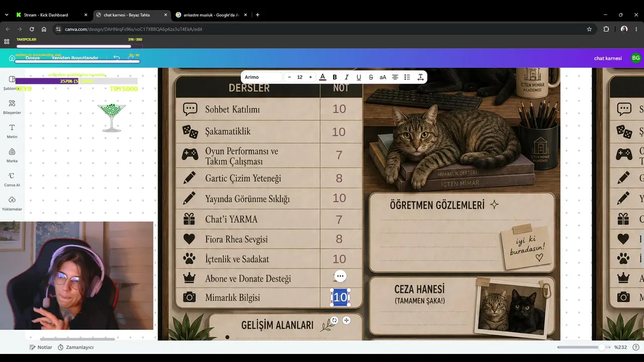
Task: Expand the browser tab search dropdown
Action: pos(7,15)
